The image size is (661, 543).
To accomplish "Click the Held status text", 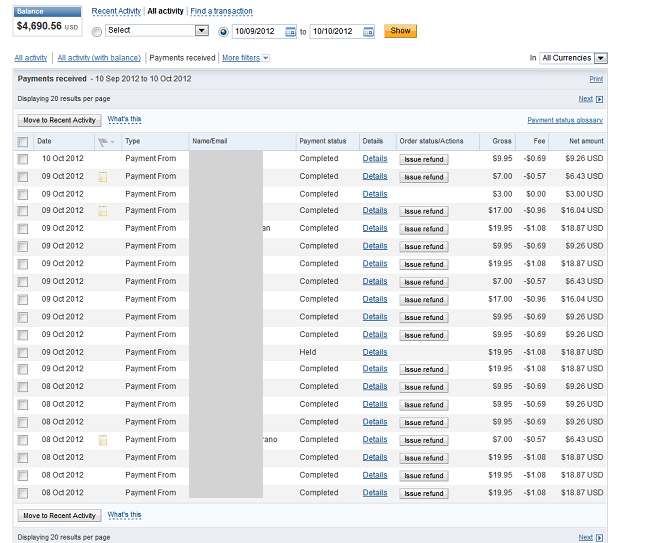I will coord(308,352).
